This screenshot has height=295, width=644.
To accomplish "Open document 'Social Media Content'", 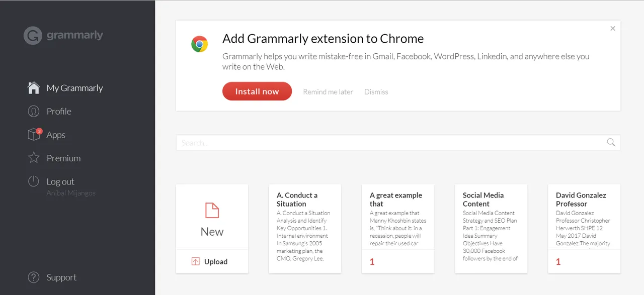I will point(491,229).
